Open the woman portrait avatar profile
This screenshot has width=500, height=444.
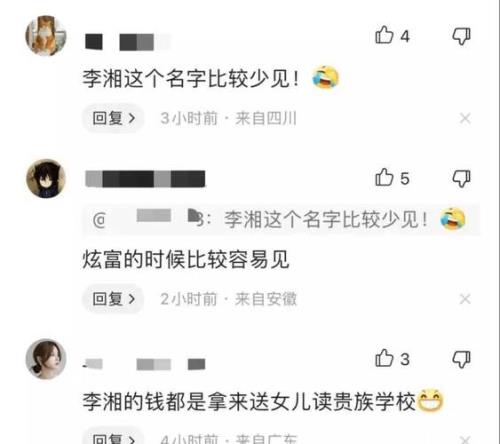pyautogui.click(x=46, y=359)
